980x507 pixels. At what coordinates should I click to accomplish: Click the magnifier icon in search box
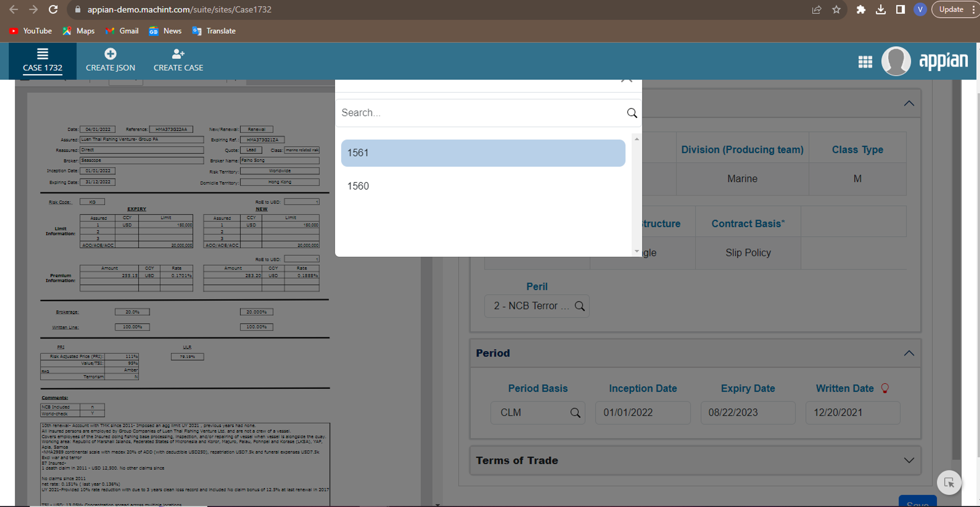pos(632,113)
